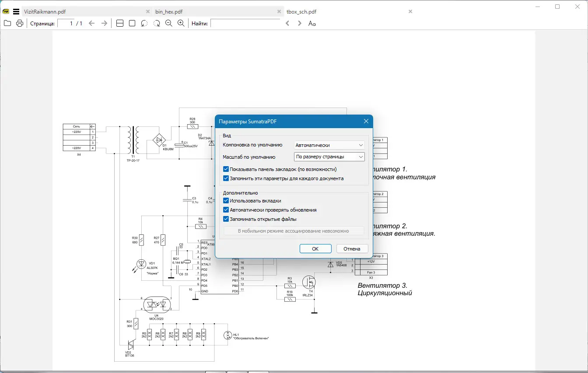Close the tbox_sch.pdf tab
This screenshot has height=373, width=588.
(x=410, y=12)
